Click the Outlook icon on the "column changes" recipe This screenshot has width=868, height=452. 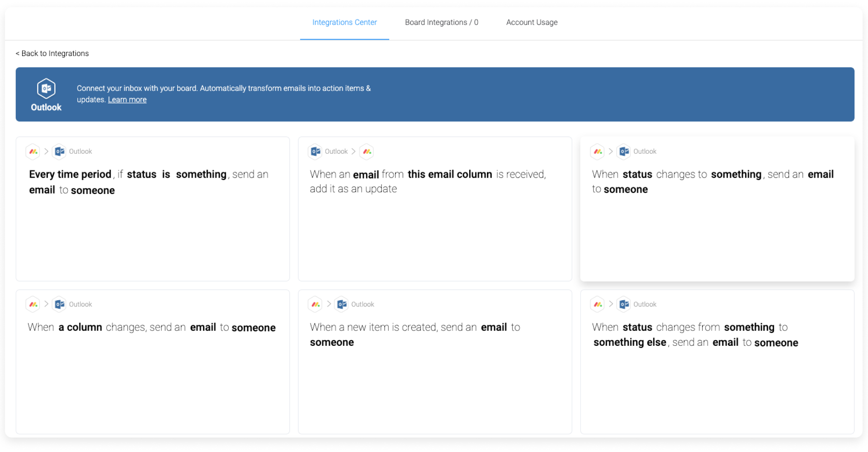[59, 304]
